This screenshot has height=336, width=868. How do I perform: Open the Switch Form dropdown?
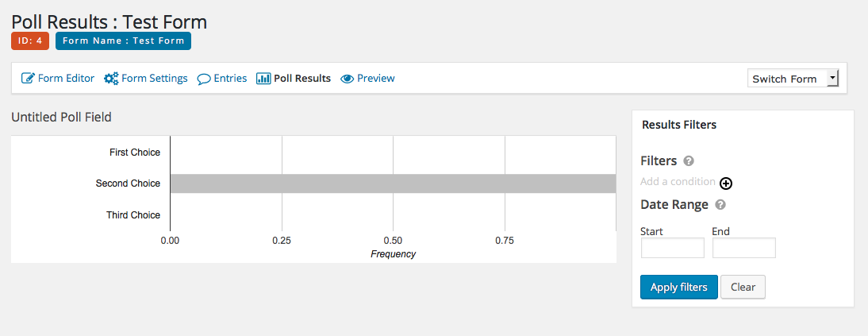tap(793, 78)
